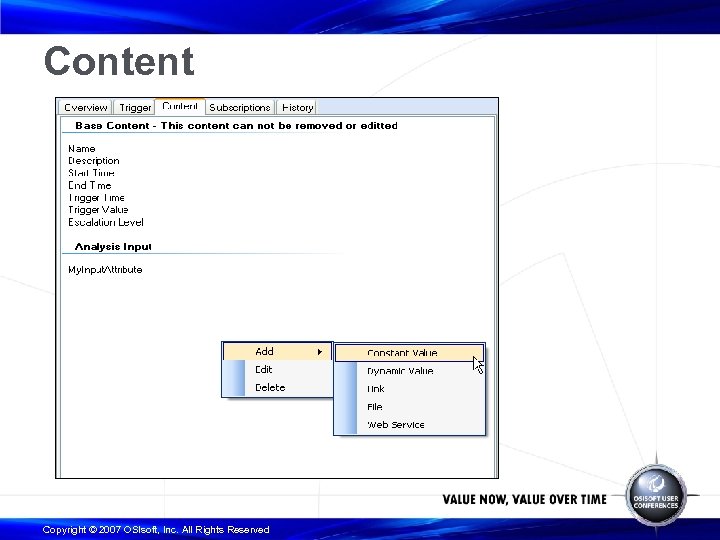Click the Description content item
The height and width of the screenshot is (540, 720).
[x=94, y=161]
